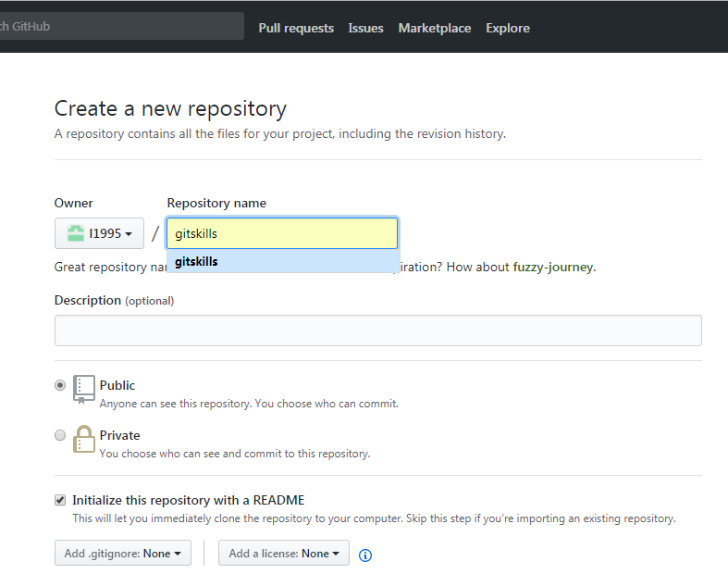
Task: Open Pull requests in the top navigation
Action: tap(296, 28)
